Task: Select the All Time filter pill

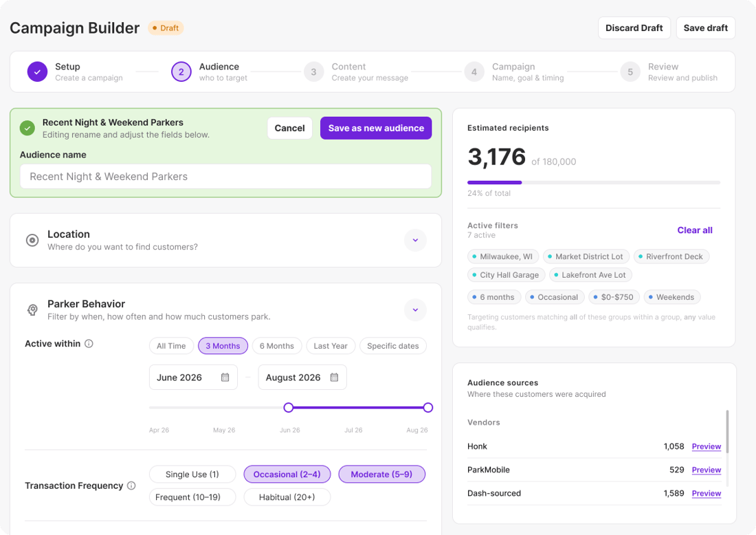Action: (x=171, y=346)
